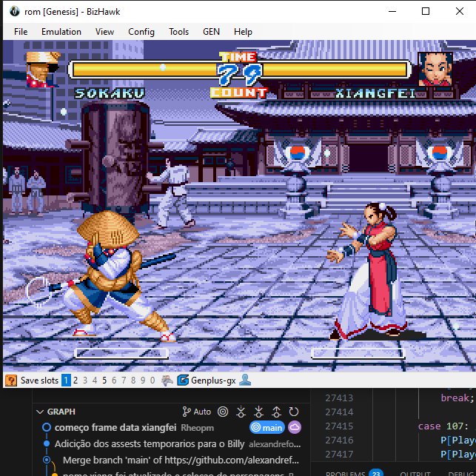This screenshot has height=476, width=476.
Task: Select save slot 7
Action: coord(124,381)
